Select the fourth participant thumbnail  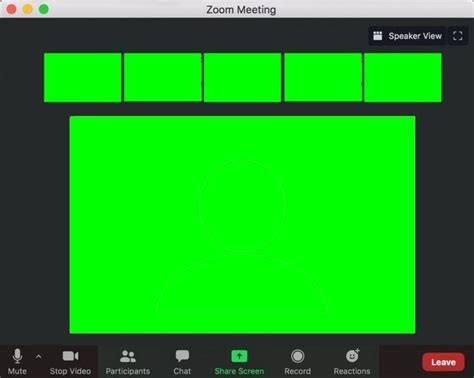(x=323, y=77)
